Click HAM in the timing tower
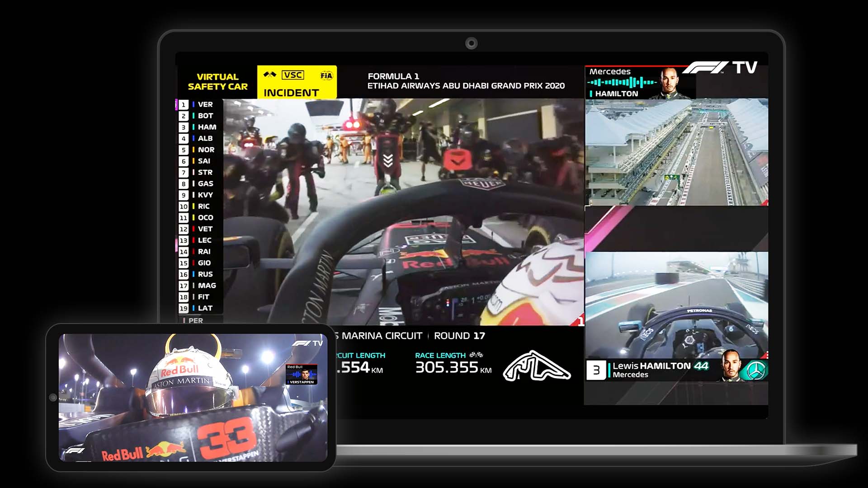 coord(207,127)
